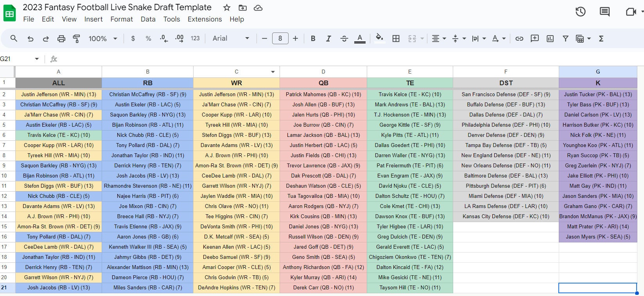
Task: Open the Functions sigma menu
Action: (601, 38)
